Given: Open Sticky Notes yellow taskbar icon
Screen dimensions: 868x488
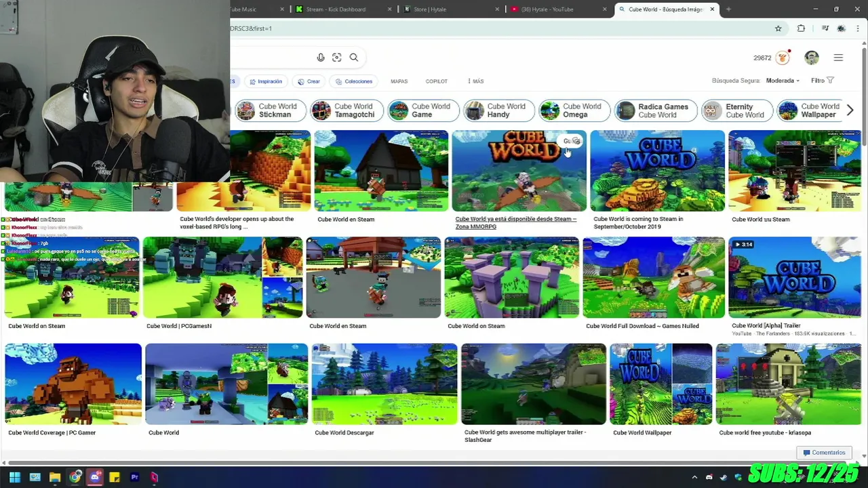Looking at the screenshot, I should pyautogui.click(x=115, y=477).
